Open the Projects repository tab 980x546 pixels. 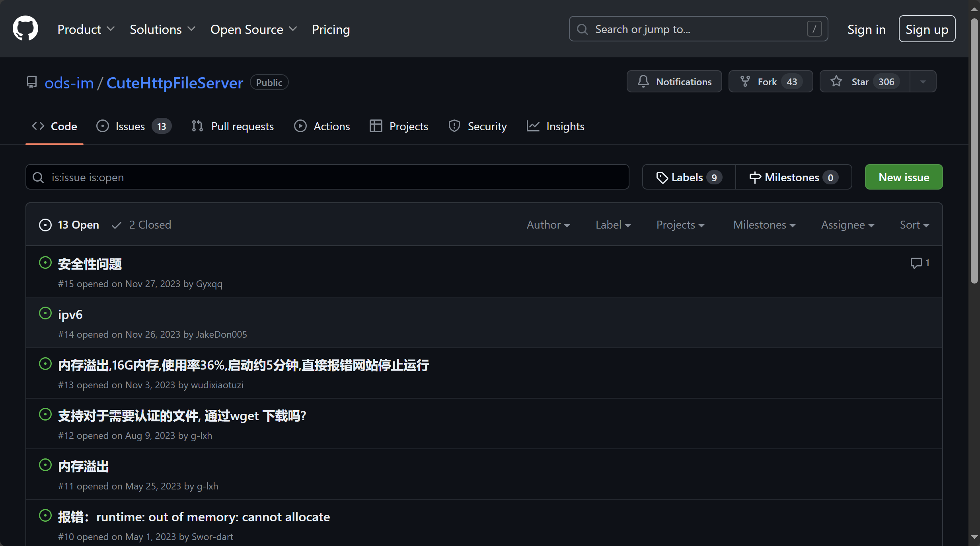coord(399,126)
